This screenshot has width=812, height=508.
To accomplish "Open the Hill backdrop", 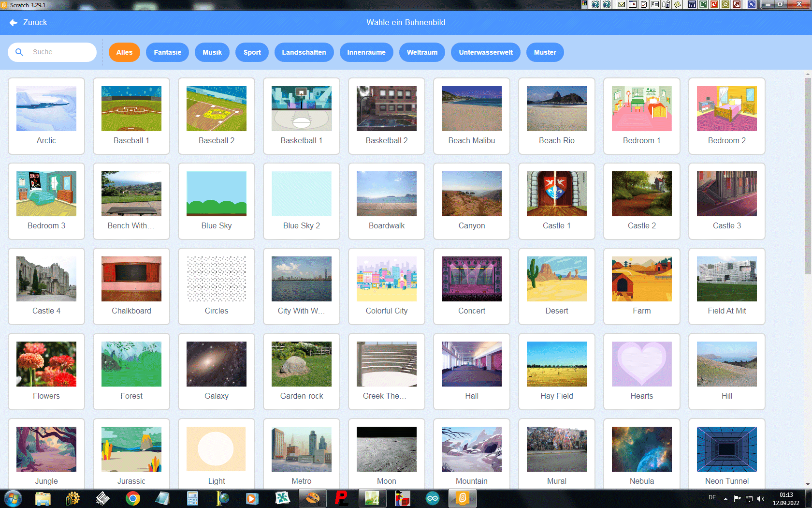I will (727, 372).
